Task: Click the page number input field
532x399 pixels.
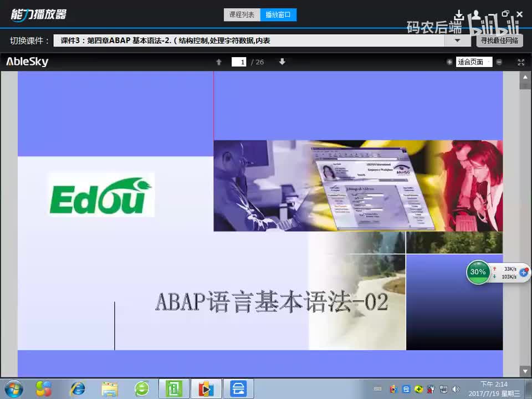Action: 239,62
